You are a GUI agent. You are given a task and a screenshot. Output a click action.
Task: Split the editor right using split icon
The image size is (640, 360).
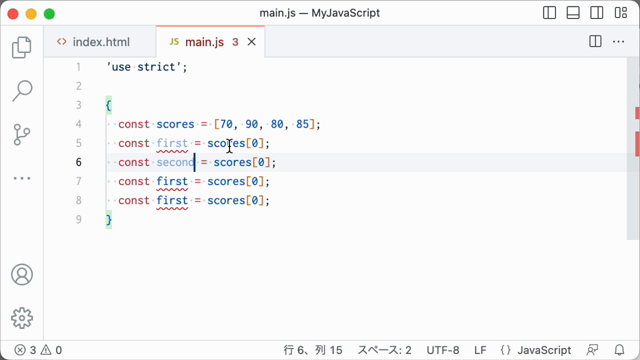[595, 41]
